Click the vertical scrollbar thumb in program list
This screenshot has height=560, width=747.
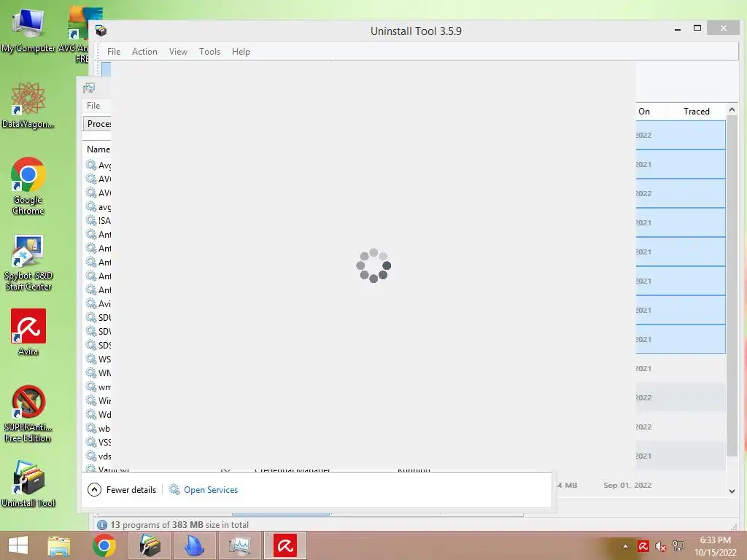(x=732, y=285)
